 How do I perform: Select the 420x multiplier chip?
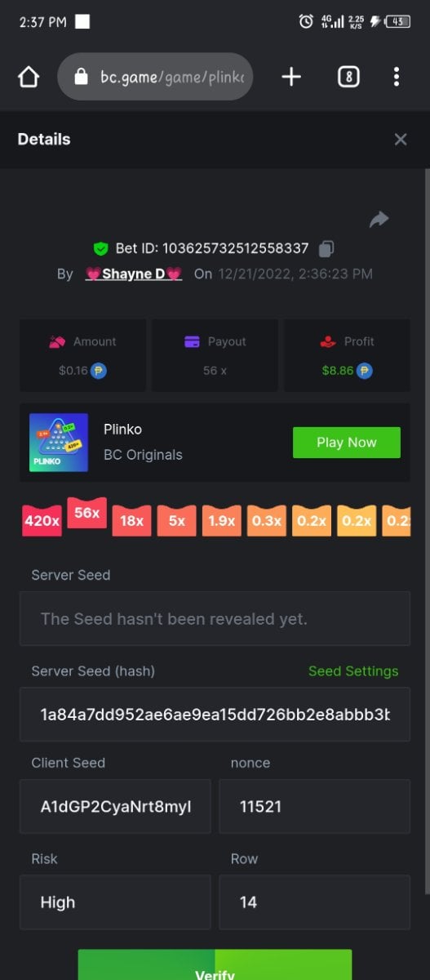point(42,520)
